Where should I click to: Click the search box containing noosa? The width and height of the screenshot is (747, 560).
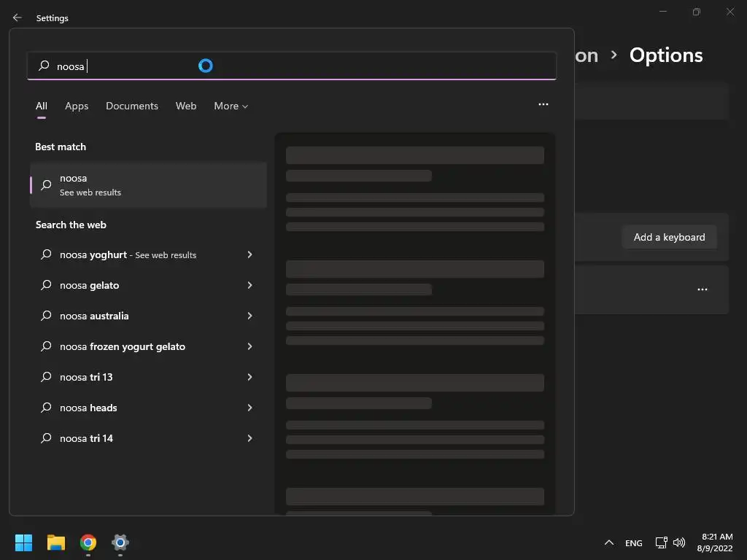292,66
